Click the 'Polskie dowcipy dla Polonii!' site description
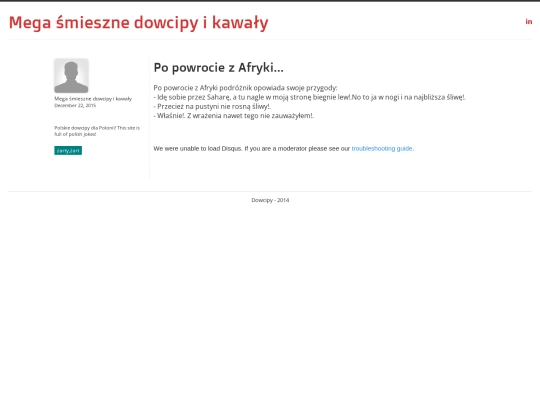 pyautogui.click(x=97, y=131)
